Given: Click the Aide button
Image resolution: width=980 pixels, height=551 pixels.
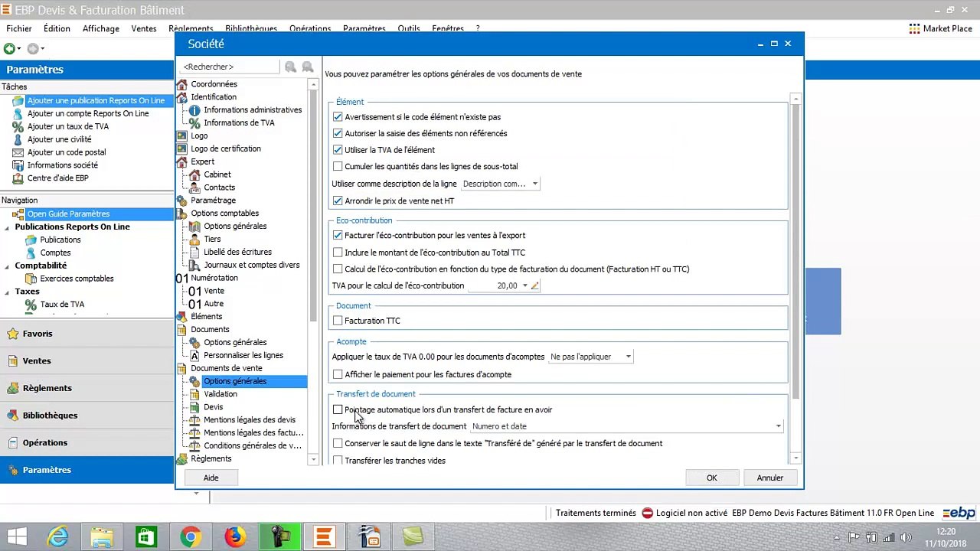Looking at the screenshot, I should click(x=211, y=478).
